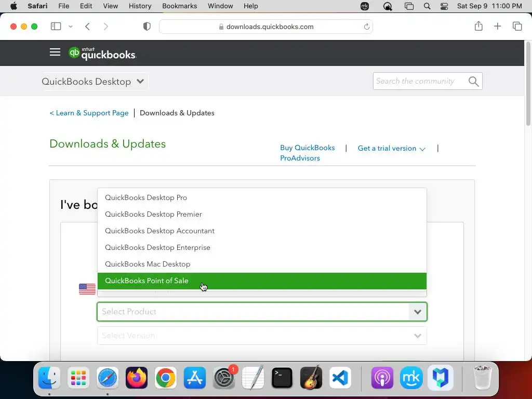Choose QuickBooks Point of Sale option
This screenshot has width=532, height=399.
coord(262,281)
